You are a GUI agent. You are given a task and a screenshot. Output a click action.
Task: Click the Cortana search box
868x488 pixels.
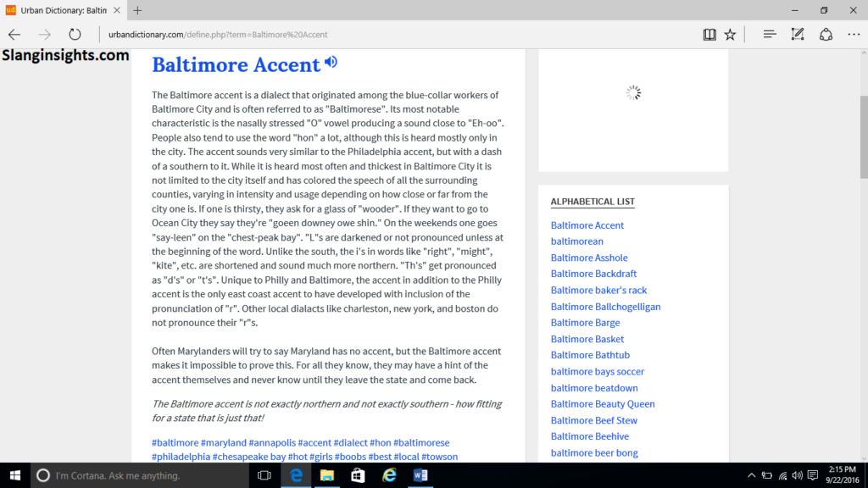click(x=140, y=475)
